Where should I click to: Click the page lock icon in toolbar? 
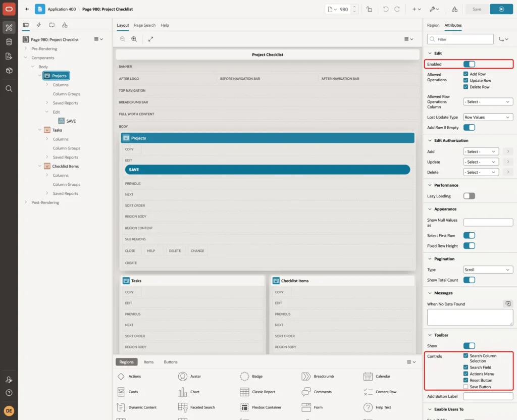coord(369,9)
